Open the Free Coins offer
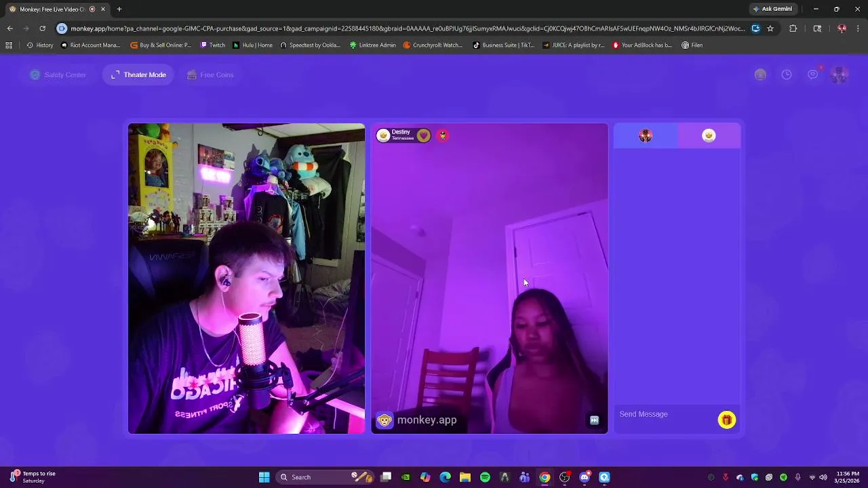The image size is (868, 488). pos(210,75)
